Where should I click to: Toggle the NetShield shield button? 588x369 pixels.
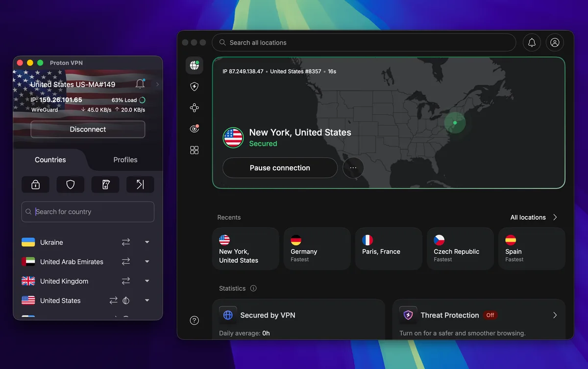click(70, 184)
